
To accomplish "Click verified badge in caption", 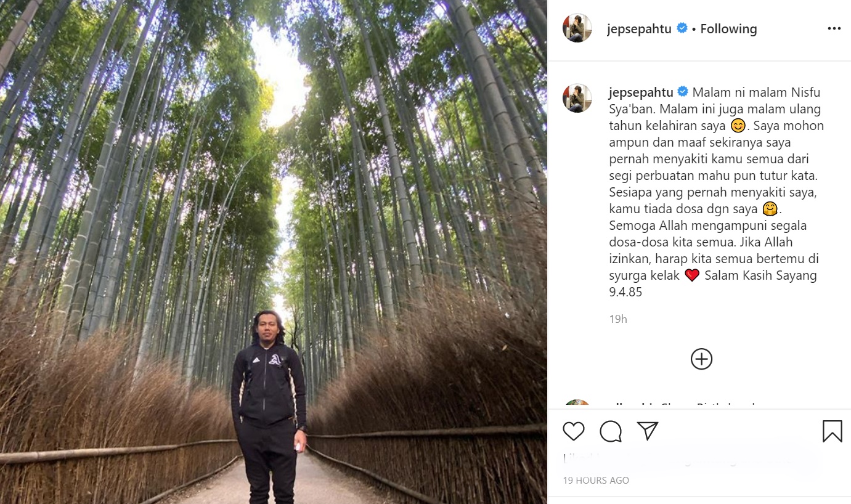I will click(x=683, y=92).
